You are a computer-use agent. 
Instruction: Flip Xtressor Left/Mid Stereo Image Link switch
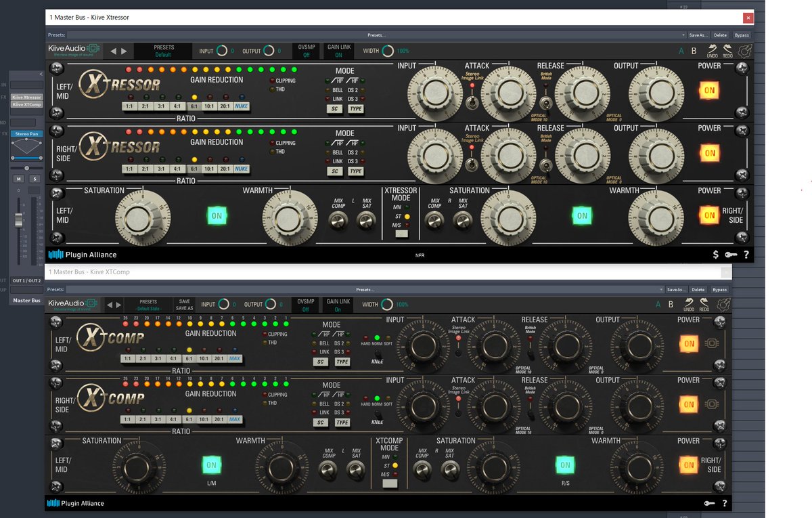(471, 103)
